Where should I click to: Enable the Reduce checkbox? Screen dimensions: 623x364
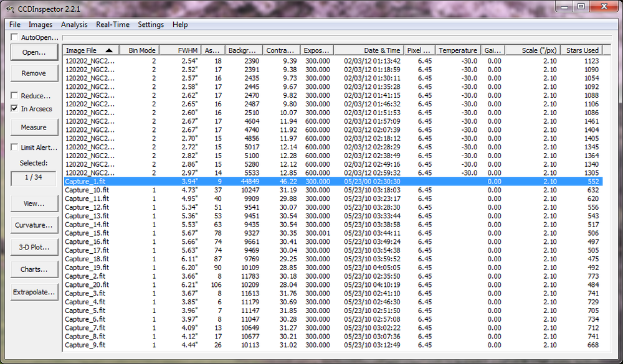click(x=15, y=95)
